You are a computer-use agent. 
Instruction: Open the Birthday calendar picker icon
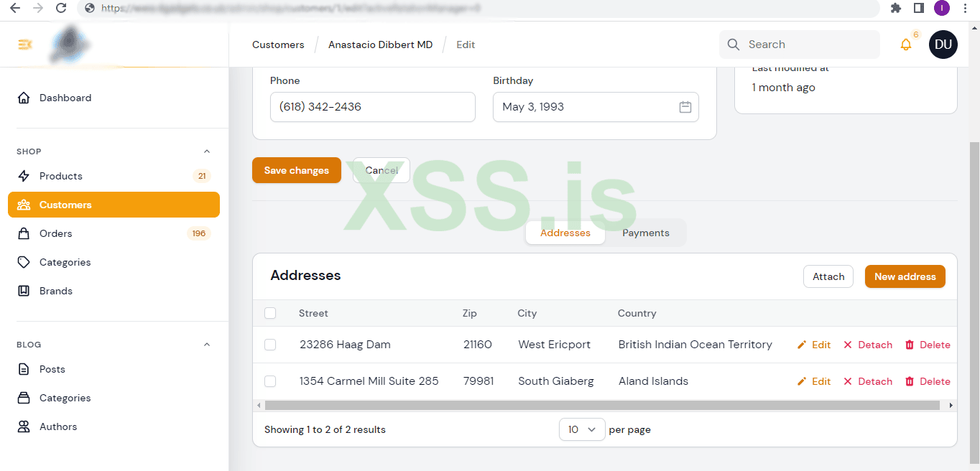click(x=685, y=107)
